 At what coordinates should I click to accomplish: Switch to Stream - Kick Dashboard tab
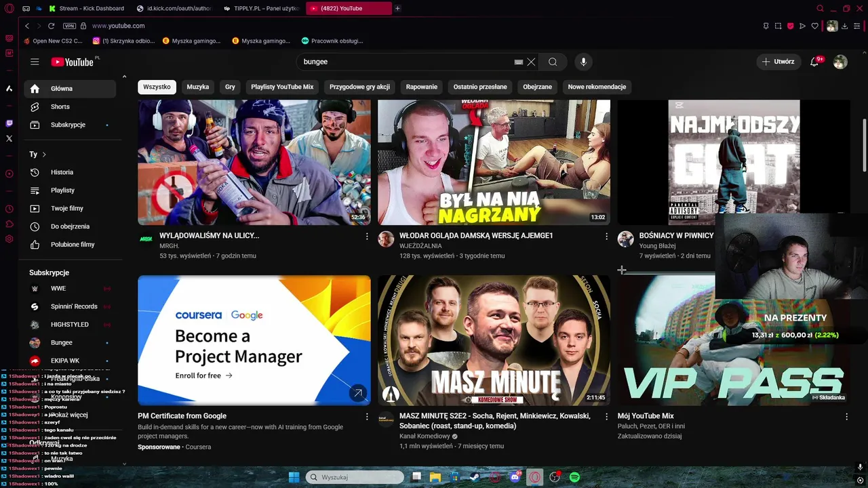[x=87, y=8]
